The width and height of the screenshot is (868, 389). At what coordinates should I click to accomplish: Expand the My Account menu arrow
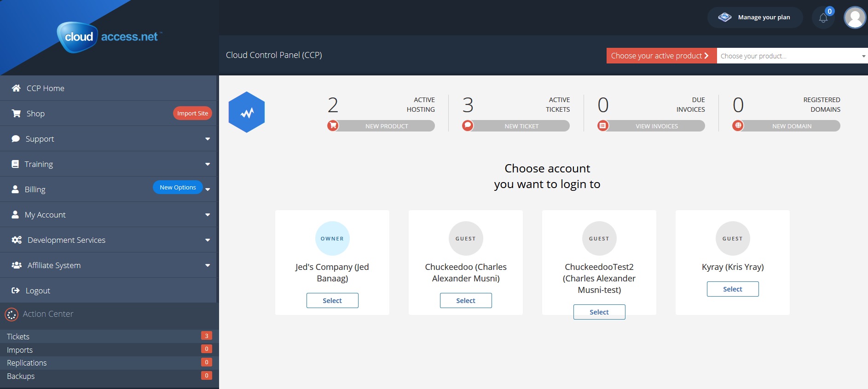click(208, 215)
